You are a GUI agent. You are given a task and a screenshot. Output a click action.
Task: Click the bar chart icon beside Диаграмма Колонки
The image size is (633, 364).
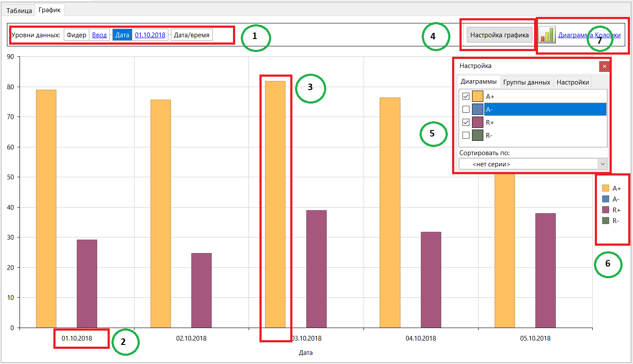pos(547,36)
